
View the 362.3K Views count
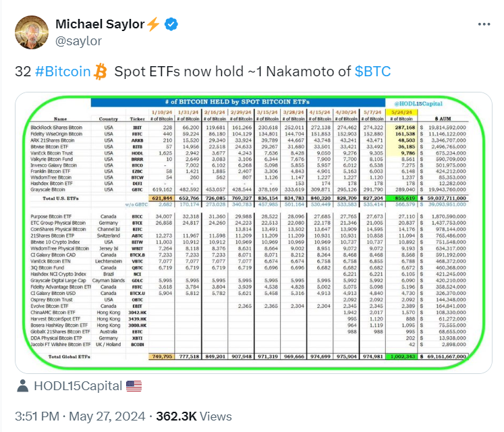click(x=194, y=416)
